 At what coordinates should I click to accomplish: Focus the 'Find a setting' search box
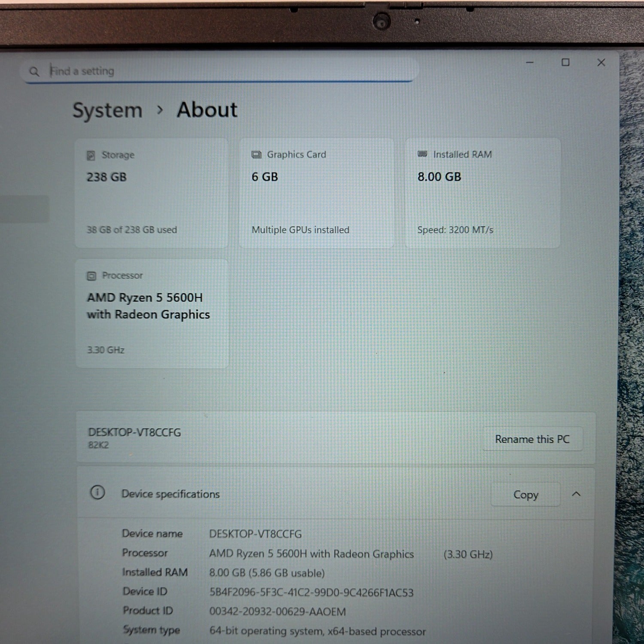tap(219, 71)
